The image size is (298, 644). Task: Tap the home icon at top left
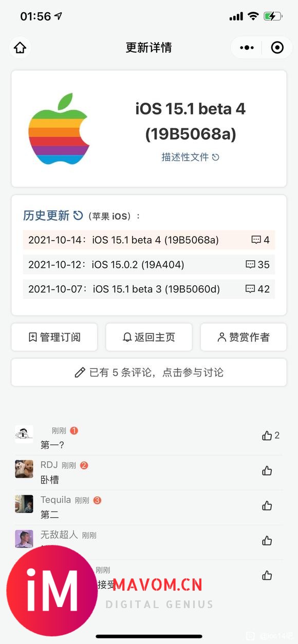click(x=20, y=48)
